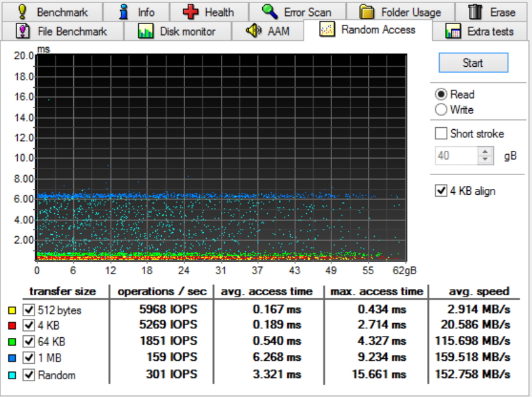Click the 20.586 MB/s average speed
The height and width of the screenshot is (397, 532).
pos(475,324)
